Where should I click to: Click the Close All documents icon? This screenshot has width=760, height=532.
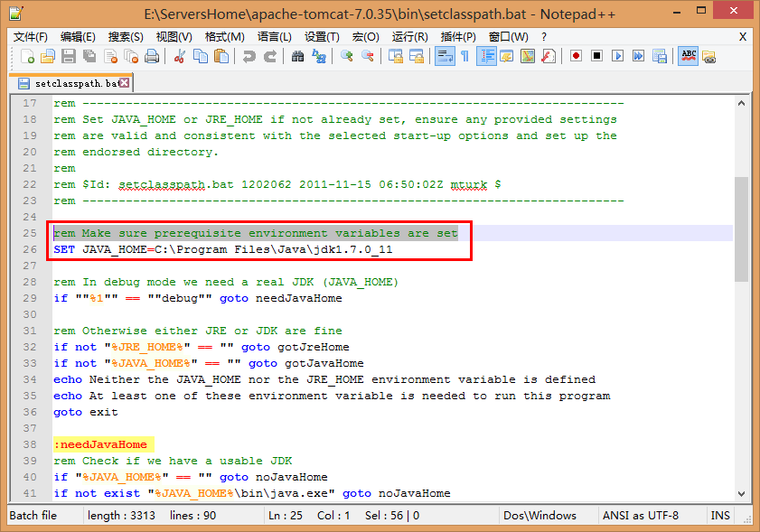(x=131, y=57)
